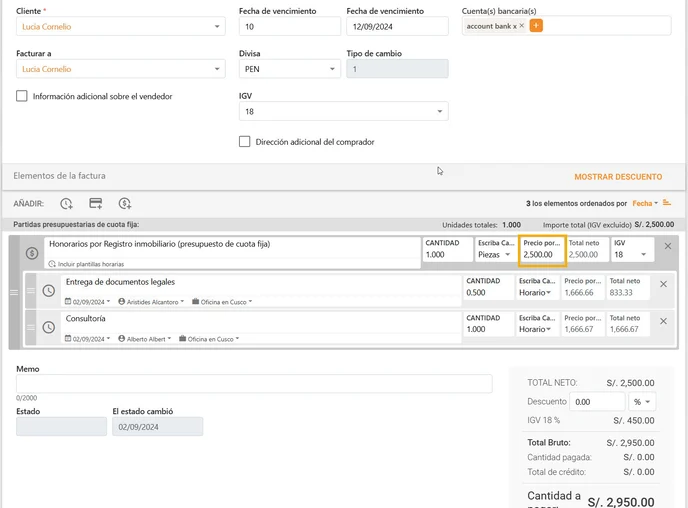Screen dimensions: 688x508
Task: Remove 'account bank x' tag
Action: pos(522,25)
